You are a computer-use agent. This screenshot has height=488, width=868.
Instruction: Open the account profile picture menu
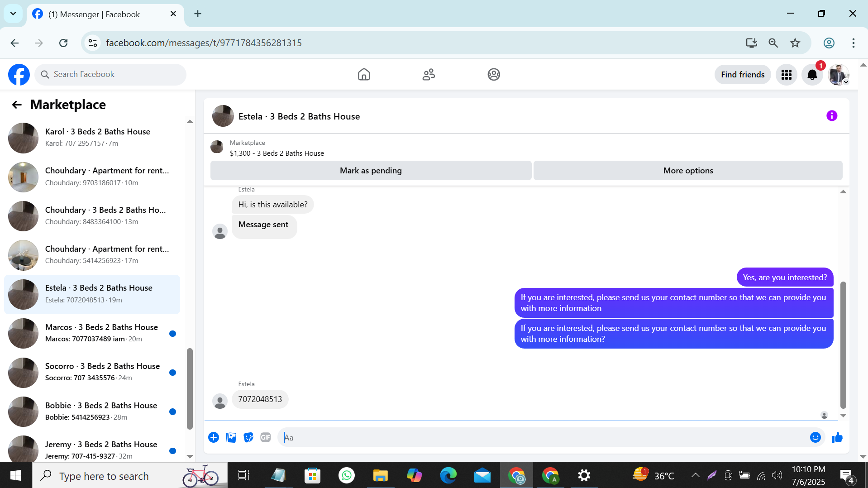[x=838, y=75]
